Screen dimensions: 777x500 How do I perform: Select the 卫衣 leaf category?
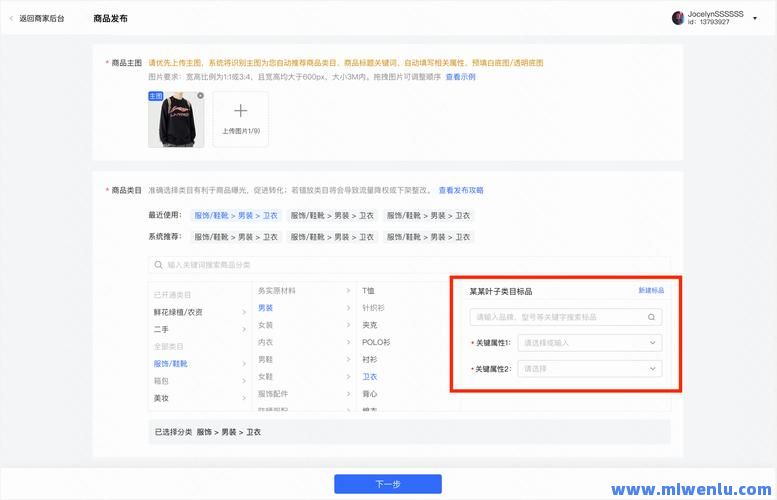(370, 377)
